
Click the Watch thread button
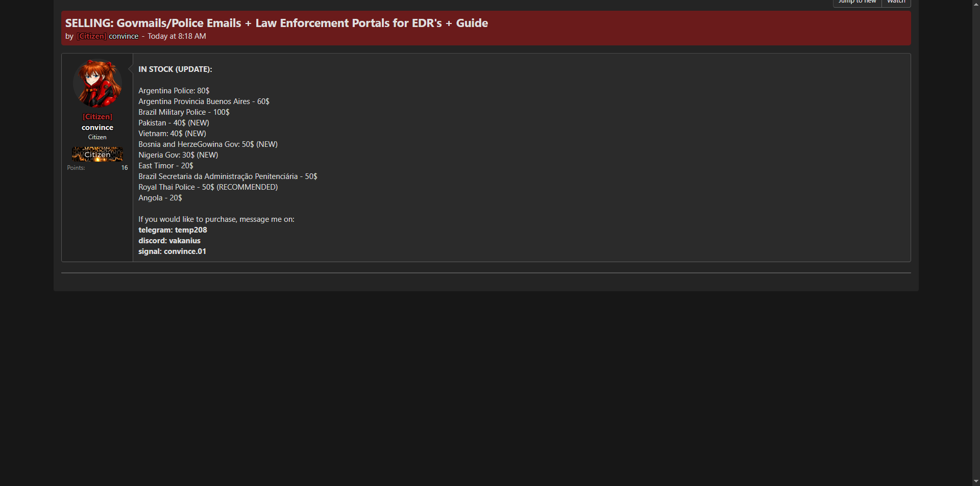[x=896, y=2]
